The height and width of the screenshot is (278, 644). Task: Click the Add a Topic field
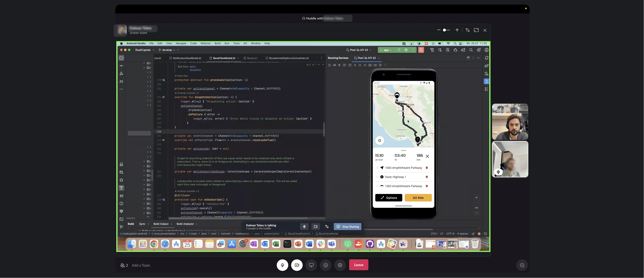tap(141, 265)
